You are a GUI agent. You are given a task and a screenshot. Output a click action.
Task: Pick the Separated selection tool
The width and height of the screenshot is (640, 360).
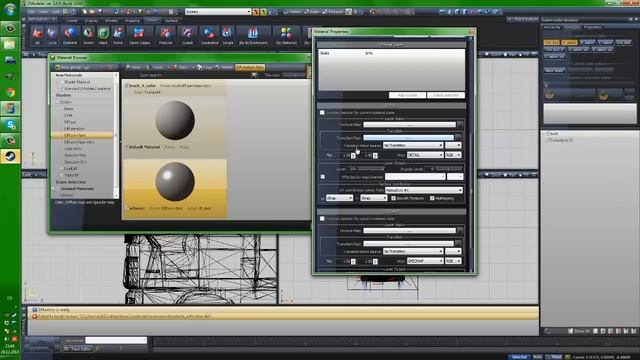(209, 36)
